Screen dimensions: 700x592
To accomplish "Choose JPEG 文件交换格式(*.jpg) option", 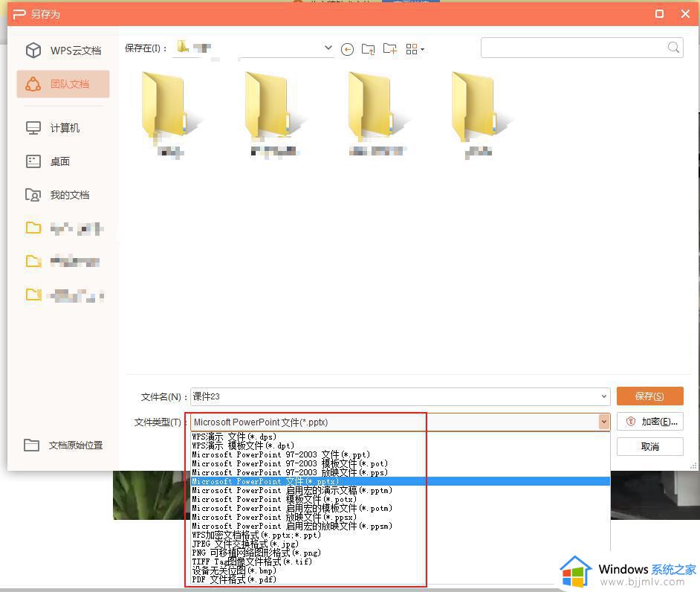I will click(401, 544).
